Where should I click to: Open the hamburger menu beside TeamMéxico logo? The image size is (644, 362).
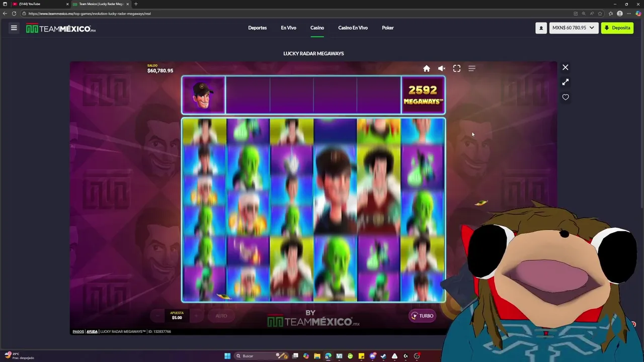point(14,28)
